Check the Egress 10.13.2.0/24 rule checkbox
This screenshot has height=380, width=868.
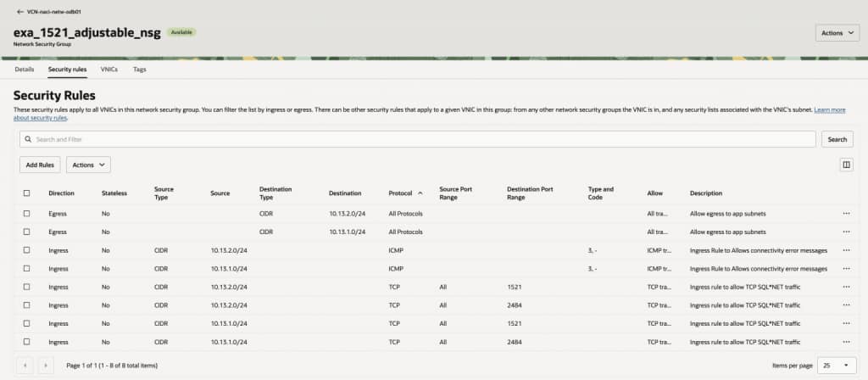tap(26, 213)
